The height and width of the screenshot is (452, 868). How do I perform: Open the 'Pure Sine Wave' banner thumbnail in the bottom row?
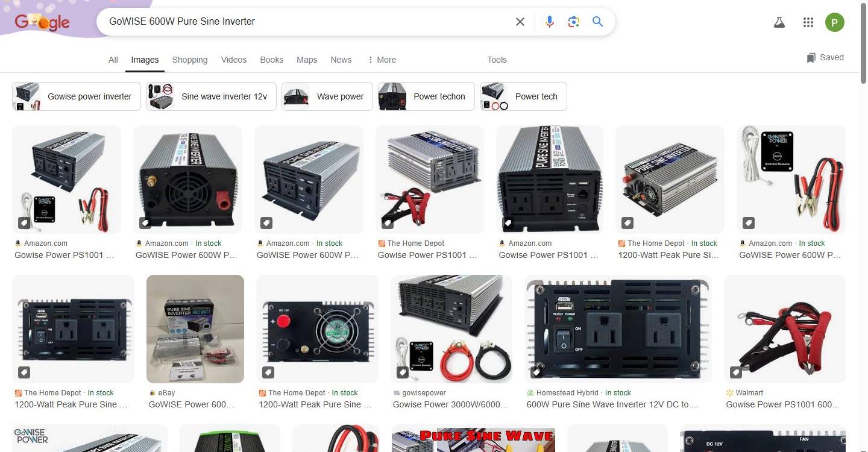pos(473,438)
